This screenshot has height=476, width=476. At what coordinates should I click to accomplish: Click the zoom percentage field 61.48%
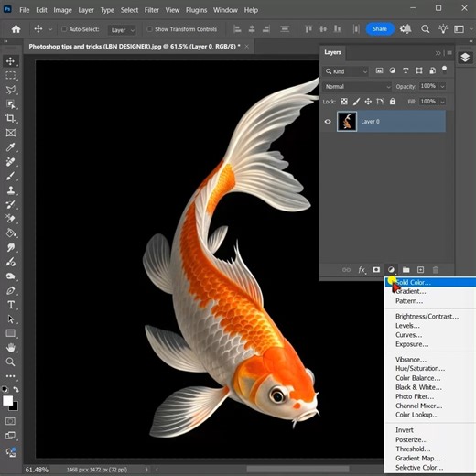[x=37, y=470]
